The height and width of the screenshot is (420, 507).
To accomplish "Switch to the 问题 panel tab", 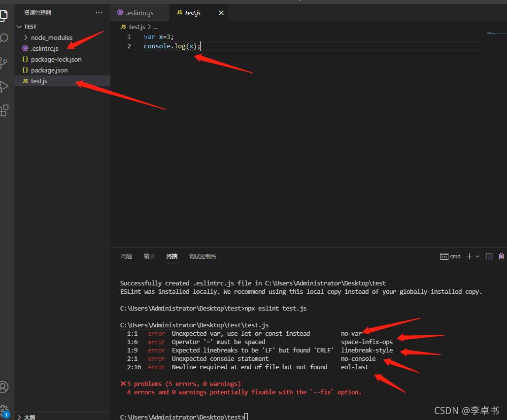I will [127, 256].
